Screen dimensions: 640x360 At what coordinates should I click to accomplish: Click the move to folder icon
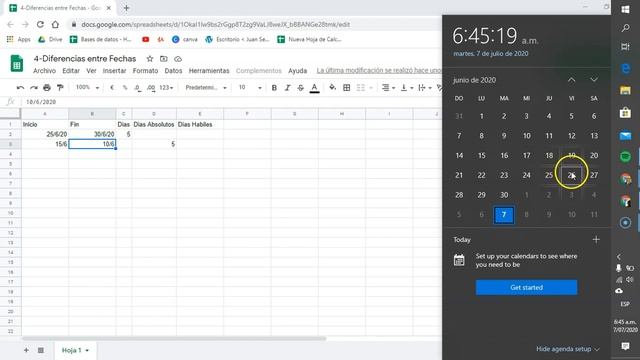pyautogui.click(x=164, y=59)
